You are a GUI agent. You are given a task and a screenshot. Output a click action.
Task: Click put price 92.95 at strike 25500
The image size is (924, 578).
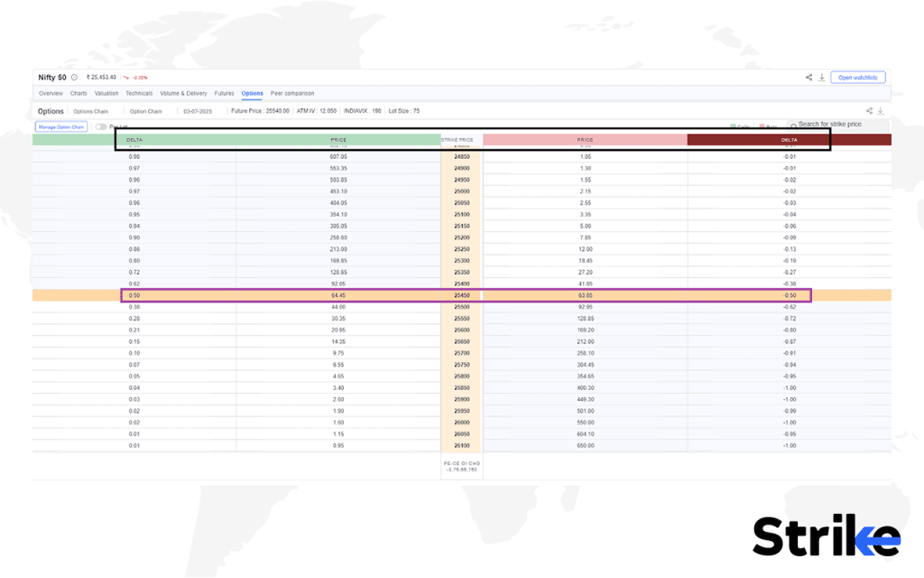[585, 307]
